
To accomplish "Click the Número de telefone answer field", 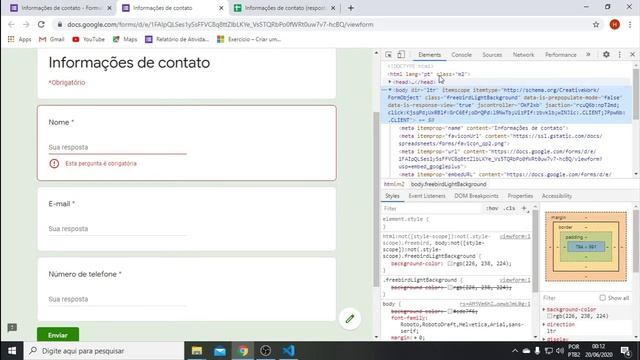I will [x=118, y=299].
